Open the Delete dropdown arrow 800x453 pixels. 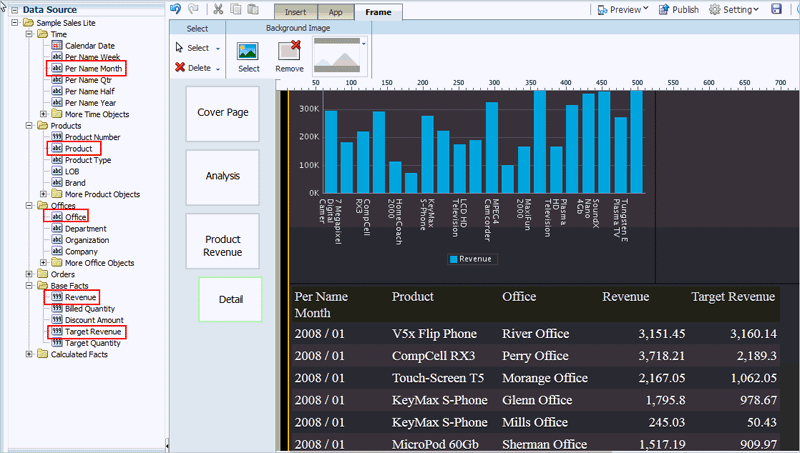point(218,68)
